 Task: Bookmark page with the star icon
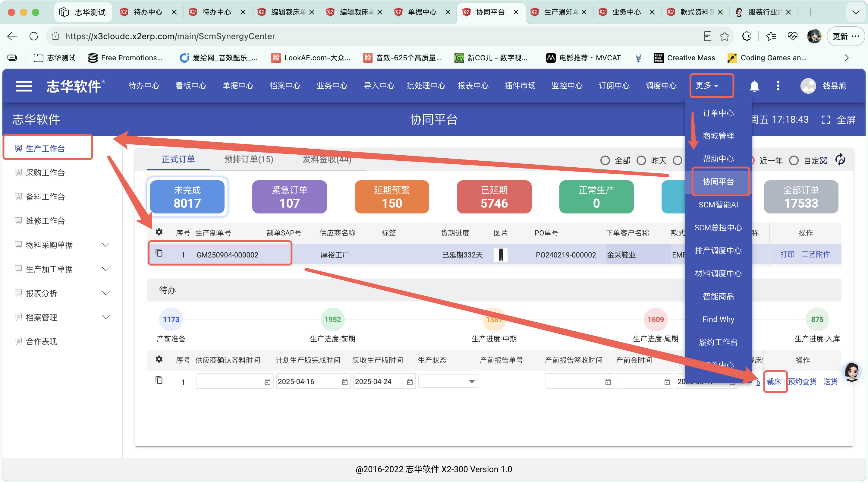point(725,36)
